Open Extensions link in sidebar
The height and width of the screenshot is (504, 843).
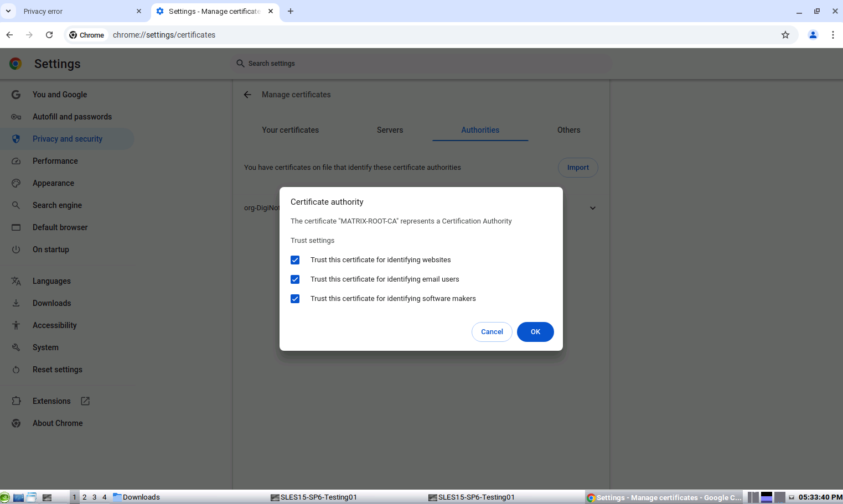(51, 401)
